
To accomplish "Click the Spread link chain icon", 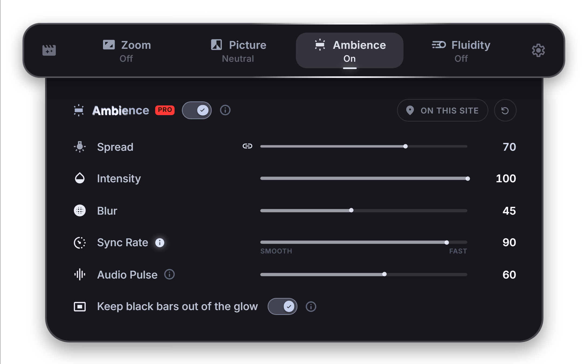I will pos(247,146).
